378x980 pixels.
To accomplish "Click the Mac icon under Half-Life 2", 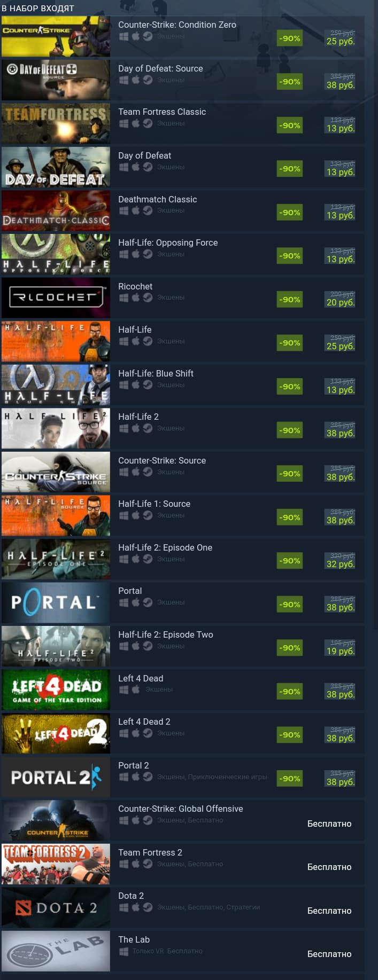I will (x=136, y=428).
